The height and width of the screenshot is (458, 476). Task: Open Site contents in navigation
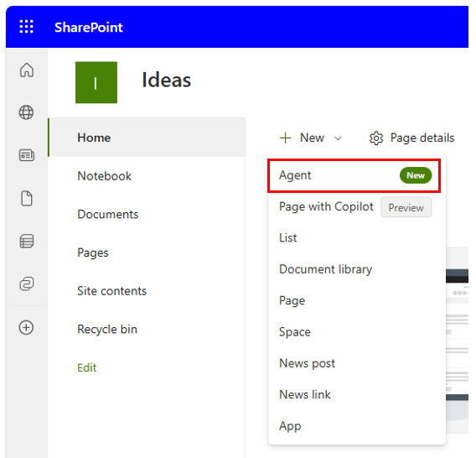coord(112,291)
